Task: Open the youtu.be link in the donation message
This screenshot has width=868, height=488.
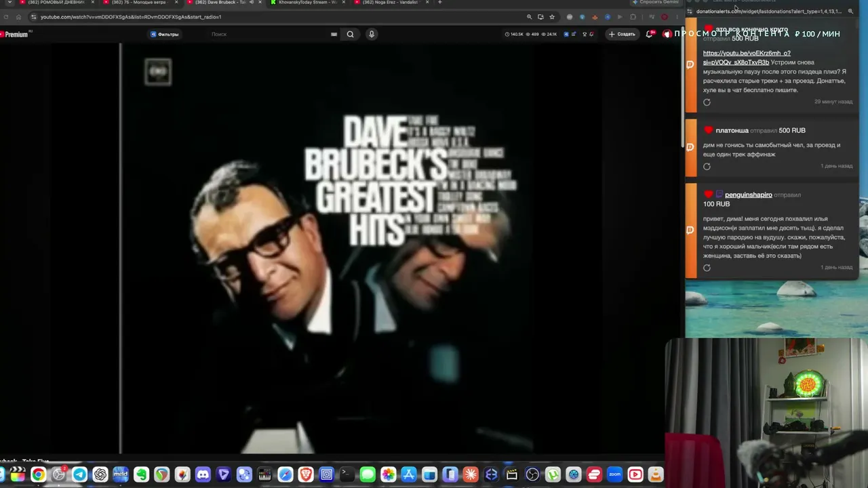Action: click(747, 58)
